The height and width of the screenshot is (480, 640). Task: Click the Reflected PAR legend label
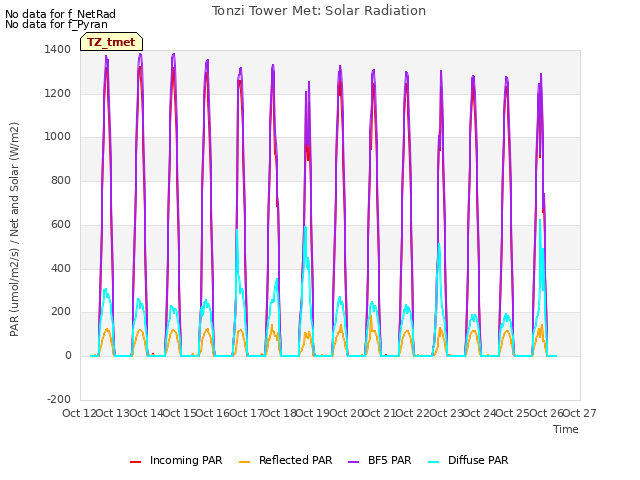(x=296, y=460)
